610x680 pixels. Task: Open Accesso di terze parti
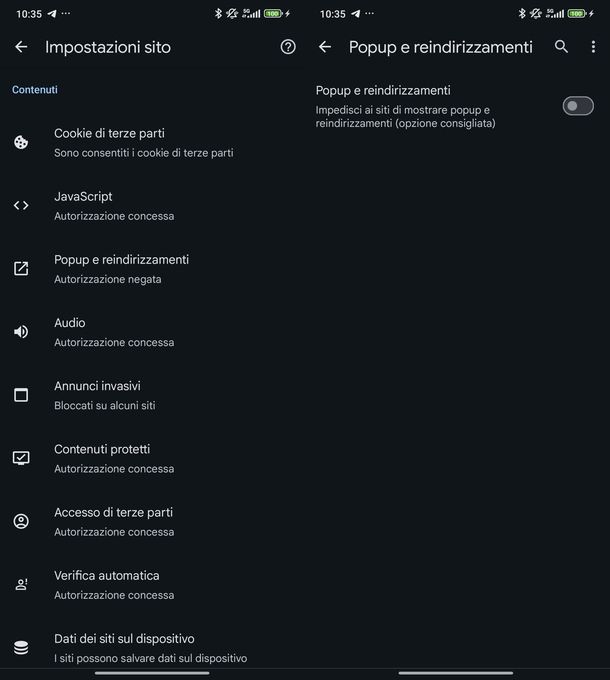(x=113, y=521)
